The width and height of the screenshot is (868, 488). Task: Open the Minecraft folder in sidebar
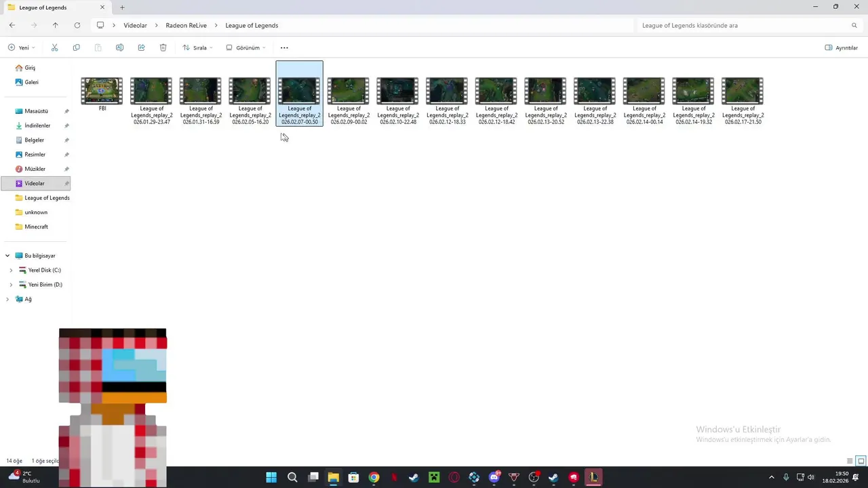point(36,226)
